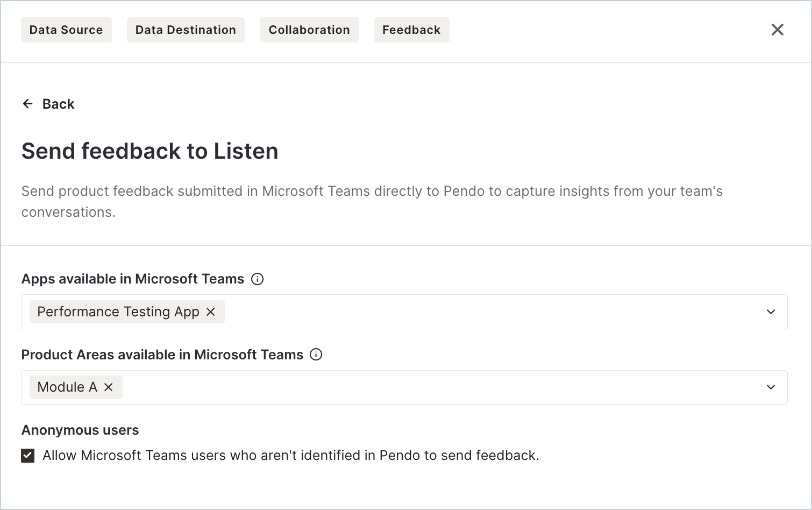Click the Anonymous users heading
Viewport: 812px width, 510px height.
tap(80, 430)
